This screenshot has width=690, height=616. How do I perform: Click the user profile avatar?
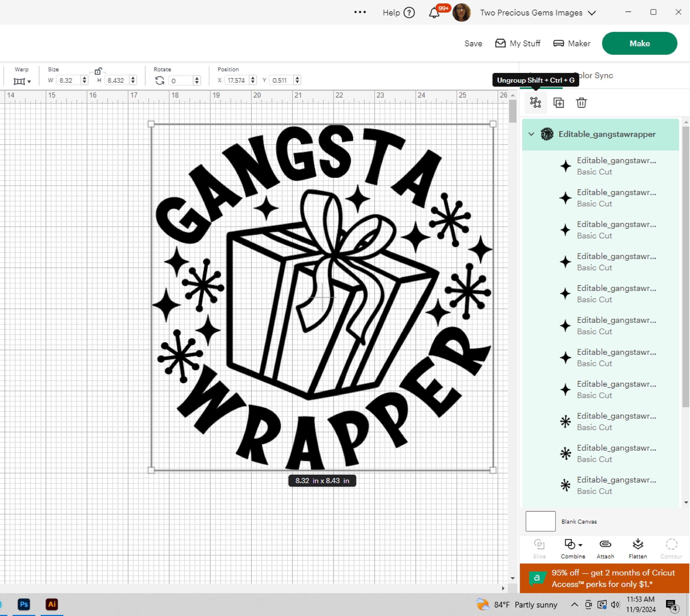click(461, 13)
